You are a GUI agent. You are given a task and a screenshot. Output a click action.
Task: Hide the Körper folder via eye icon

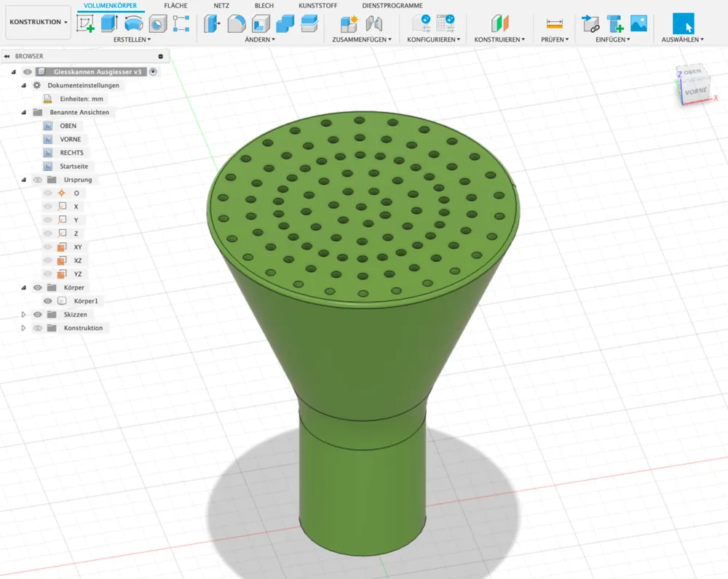pyautogui.click(x=38, y=287)
